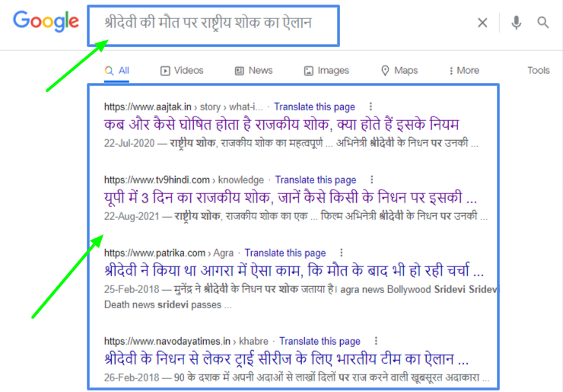
Task: Open options menu for navodayatimes.in result
Action: click(377, 341)
